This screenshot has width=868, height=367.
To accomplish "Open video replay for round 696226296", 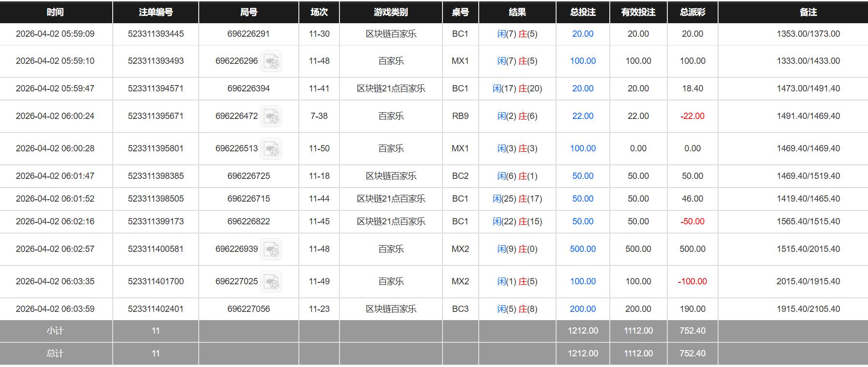I will pos(271,61).
